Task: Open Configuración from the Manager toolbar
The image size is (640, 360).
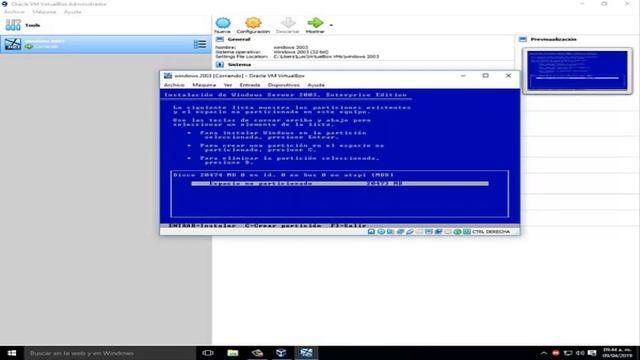Action: 253,25
